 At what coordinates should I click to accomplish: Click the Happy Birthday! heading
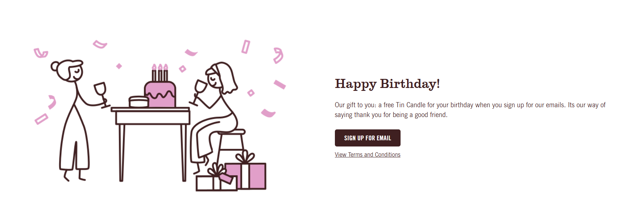click(x=387, y=84)
